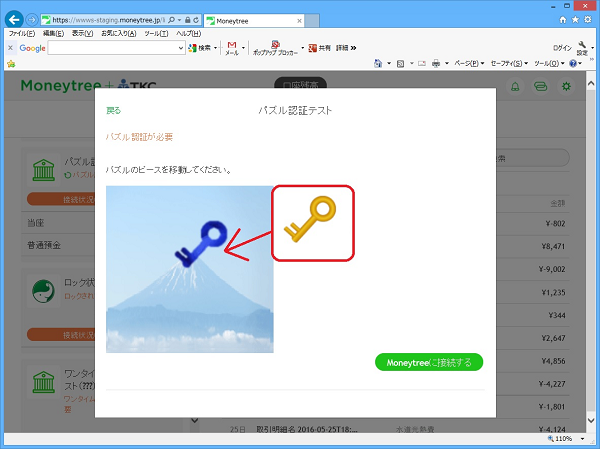This screenshot has width=600, height=449.
Task: Click the ログイン link on Google toolbar
Action: 562,48
